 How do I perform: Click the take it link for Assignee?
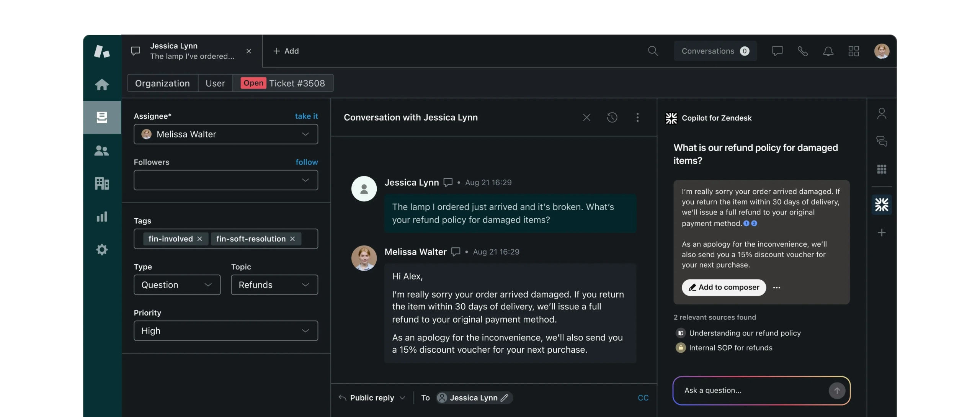tap(306, 116)
